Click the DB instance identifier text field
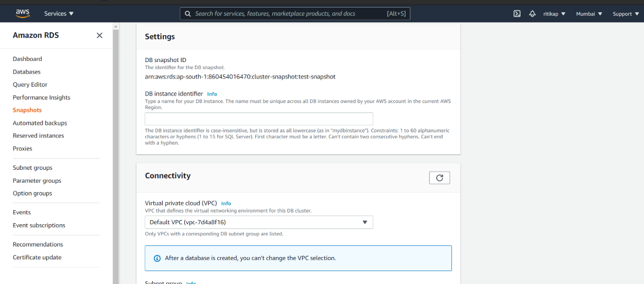 (258, 119)
